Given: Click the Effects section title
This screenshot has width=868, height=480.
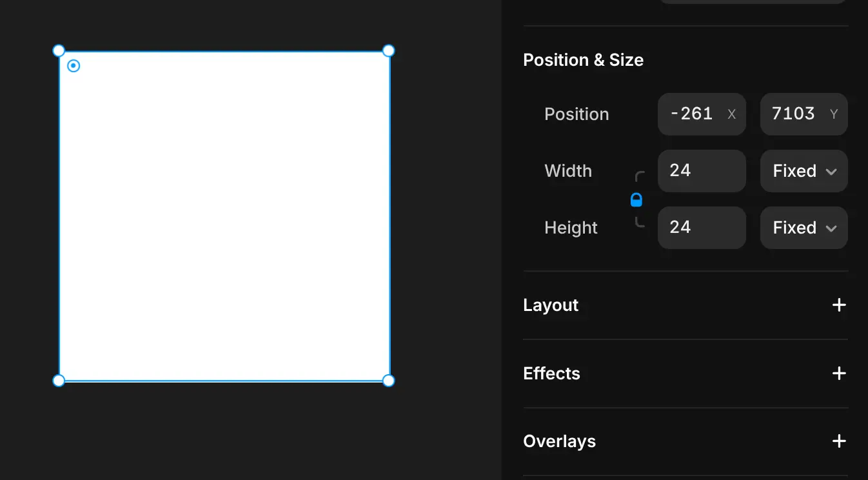Looking at the screenshot, I should pos(551,374).
